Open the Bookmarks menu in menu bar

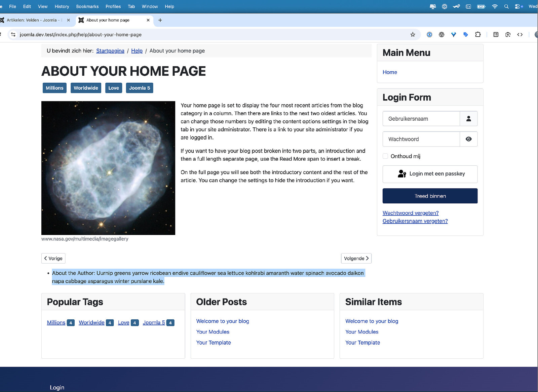coord(87,6)
